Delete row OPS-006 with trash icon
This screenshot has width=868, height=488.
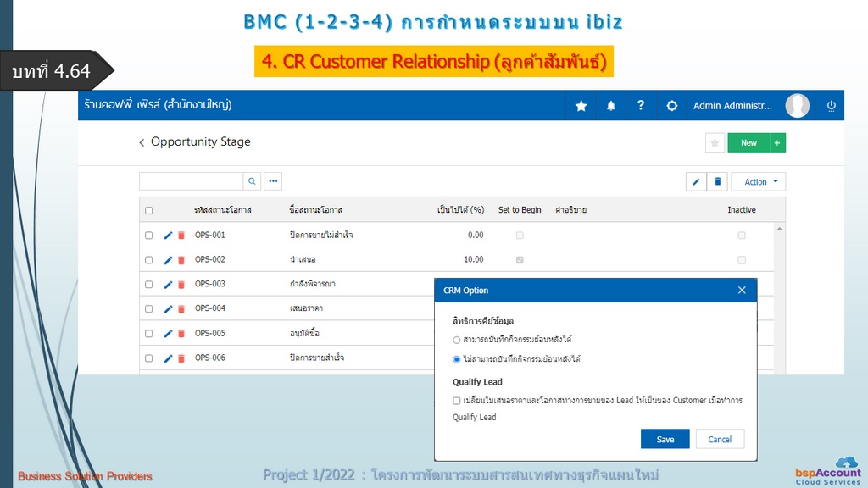point(181,358)
